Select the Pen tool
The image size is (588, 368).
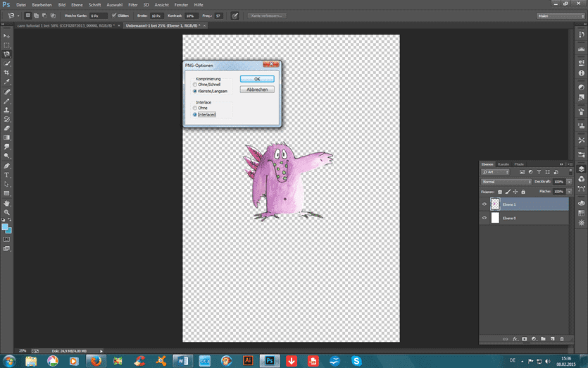[6, 166]
